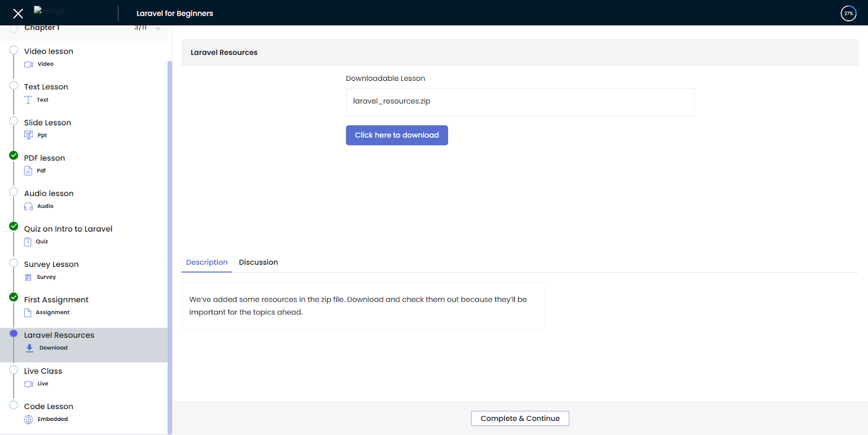868x435 pixels.
Task: Click the sidebar vertical scrollbar
Action: (170, 247)
